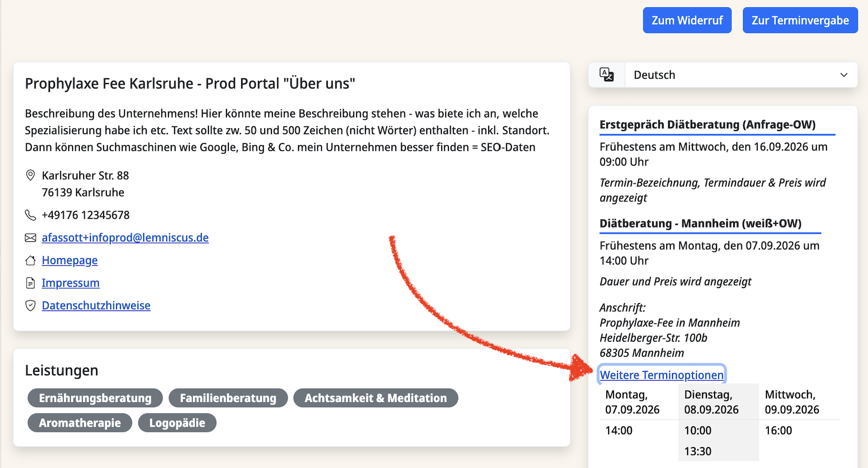Open Erstgepräch Diätberatung (Anfrage-OW) heading
The image size is (868, 468).
tap(707, 125)
